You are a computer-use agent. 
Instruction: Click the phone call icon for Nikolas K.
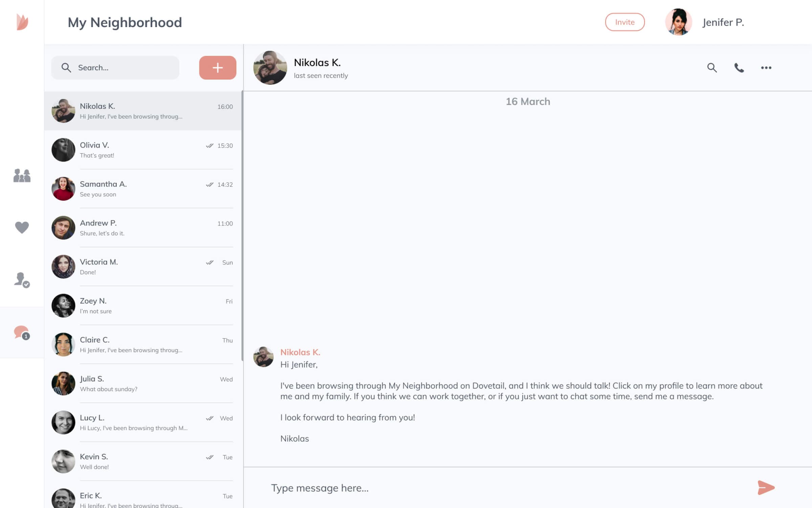tap(739, 67)
